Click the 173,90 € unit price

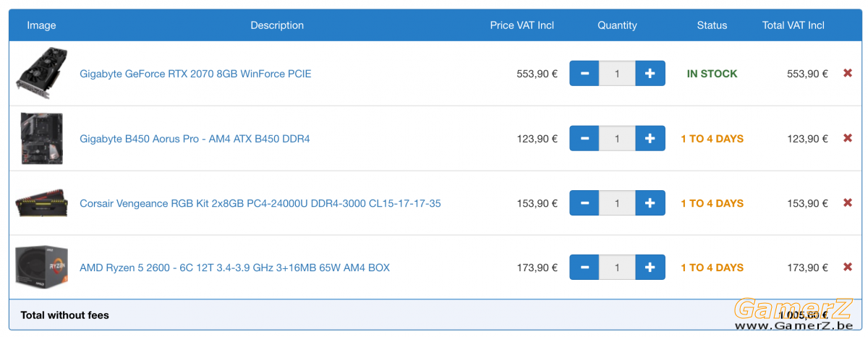pos(537,268)
